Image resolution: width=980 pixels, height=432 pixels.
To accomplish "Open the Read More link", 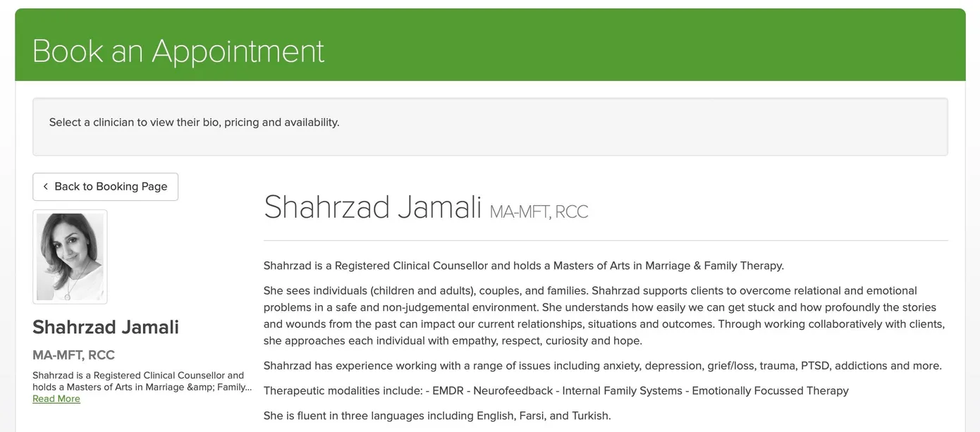I will tap(56, 399).
